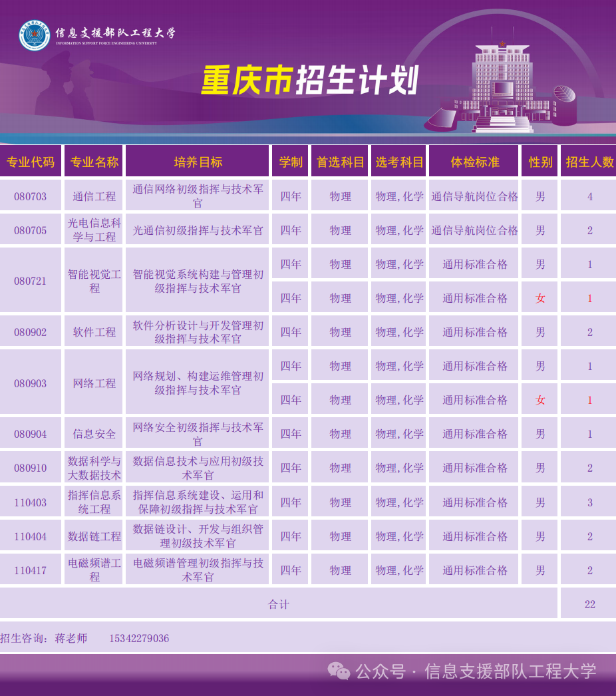Click enrollment number 4 for 通信工程
616x696 pixels.
coord(590,196)
